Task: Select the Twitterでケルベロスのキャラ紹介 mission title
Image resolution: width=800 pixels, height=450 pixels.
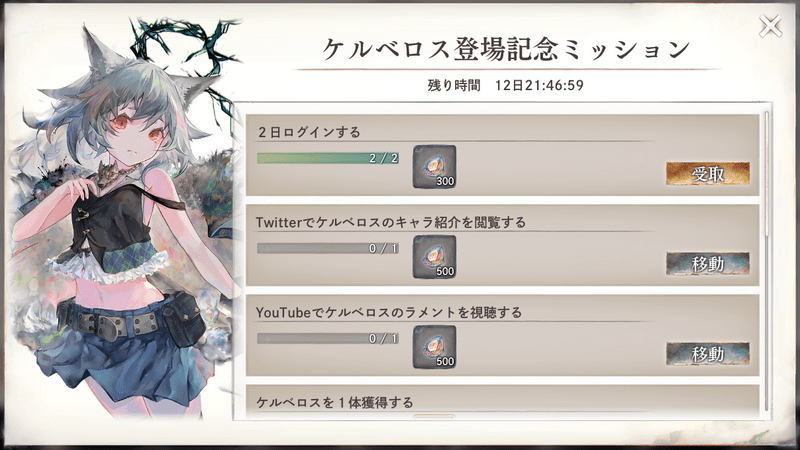Action: click(390, 222)
